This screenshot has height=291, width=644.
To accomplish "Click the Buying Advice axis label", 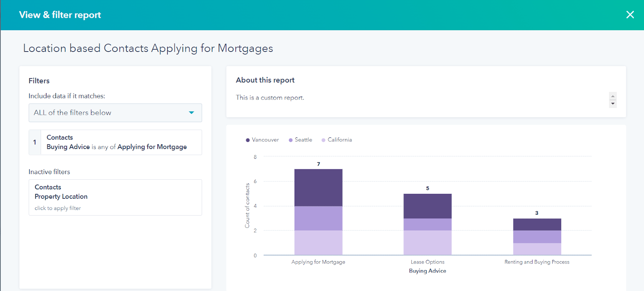I will pos(427,270).
